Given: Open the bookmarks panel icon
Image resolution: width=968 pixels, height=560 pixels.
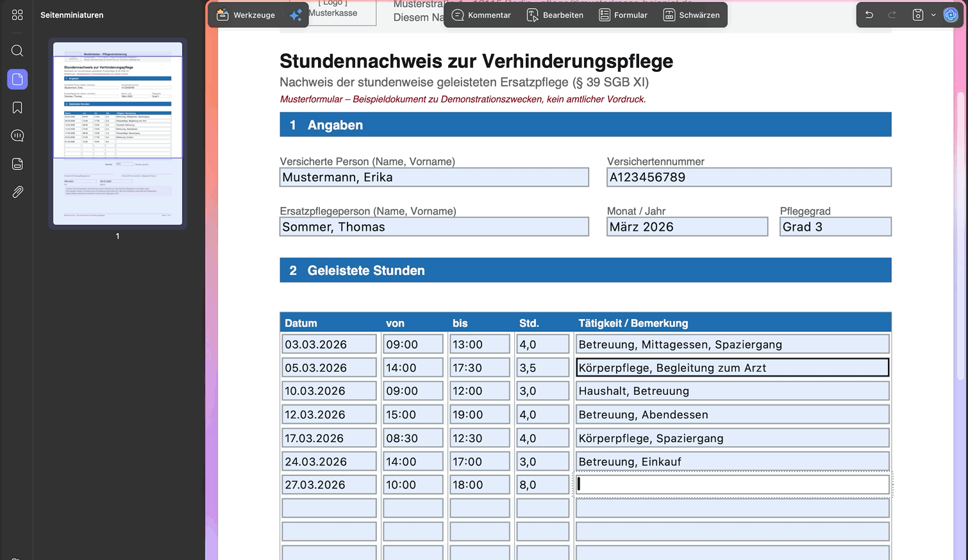Looking at the screenshot, I should [x=17, y=108].
